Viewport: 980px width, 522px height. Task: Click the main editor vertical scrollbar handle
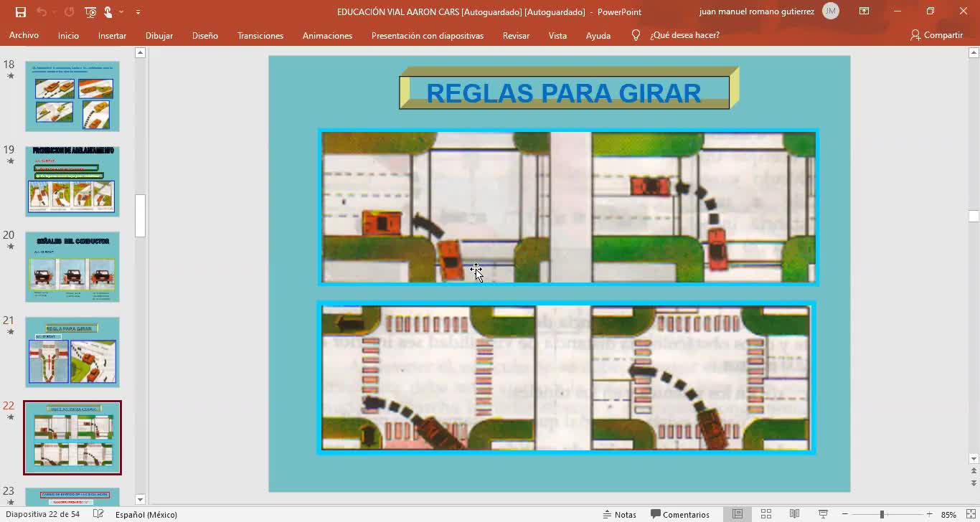(x=974, y=216)
